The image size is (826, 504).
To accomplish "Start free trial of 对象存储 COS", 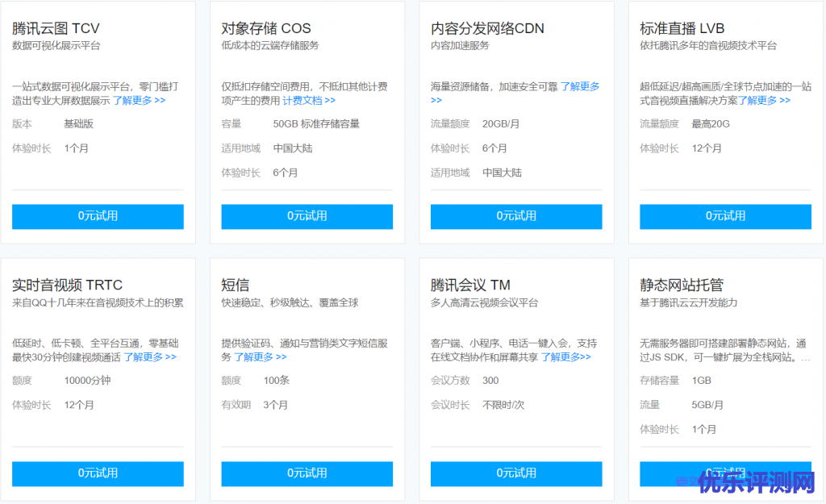I will (x=307, y=216).
